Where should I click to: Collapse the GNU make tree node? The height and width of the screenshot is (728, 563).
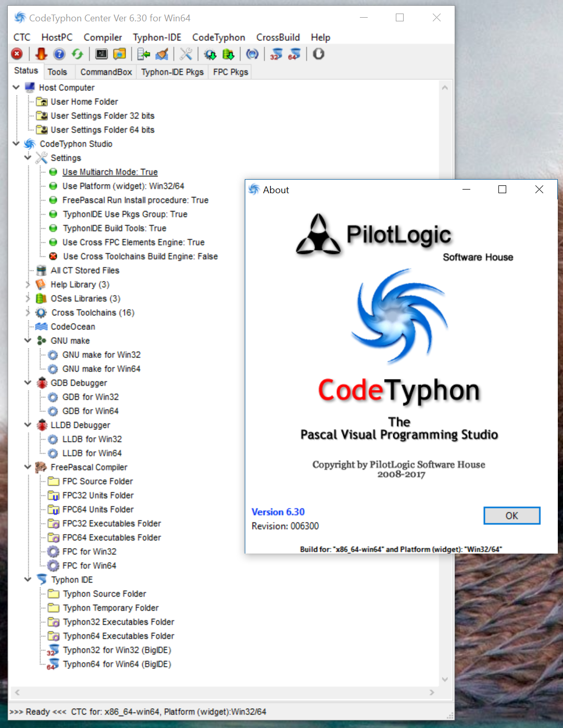[x=28, y=340]
